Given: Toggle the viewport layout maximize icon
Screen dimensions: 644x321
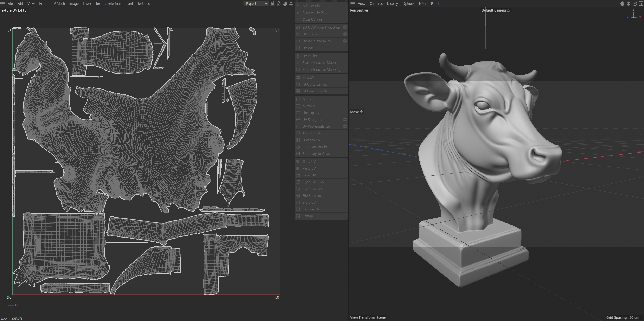Looking at the screenshot, I should coord(641,4).
